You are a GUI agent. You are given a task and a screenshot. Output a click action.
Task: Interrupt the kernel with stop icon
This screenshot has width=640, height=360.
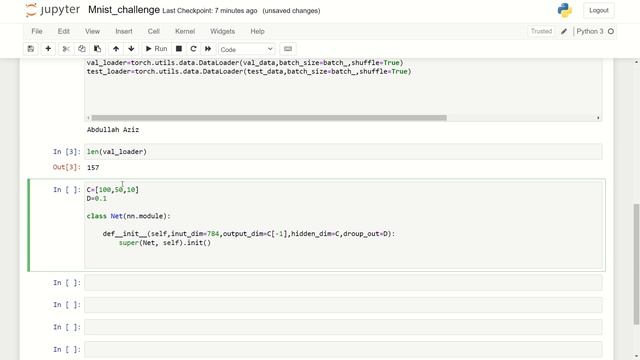pos(179,49)
